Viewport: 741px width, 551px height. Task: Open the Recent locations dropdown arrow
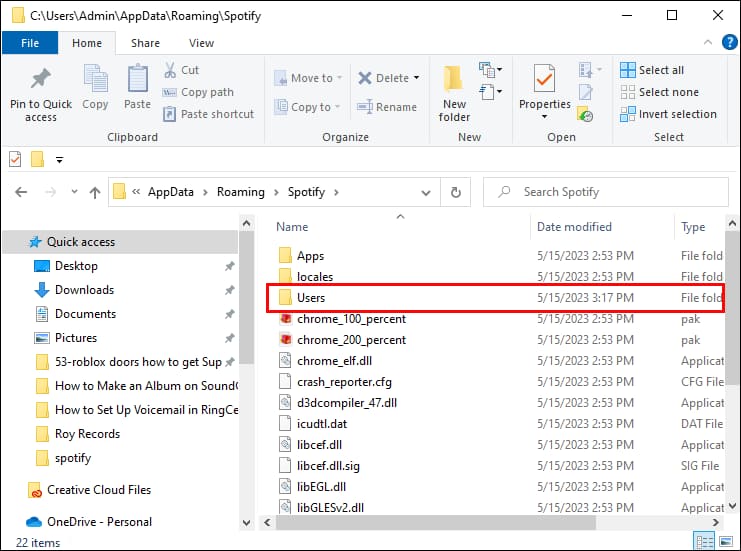(x=74, y=192)
